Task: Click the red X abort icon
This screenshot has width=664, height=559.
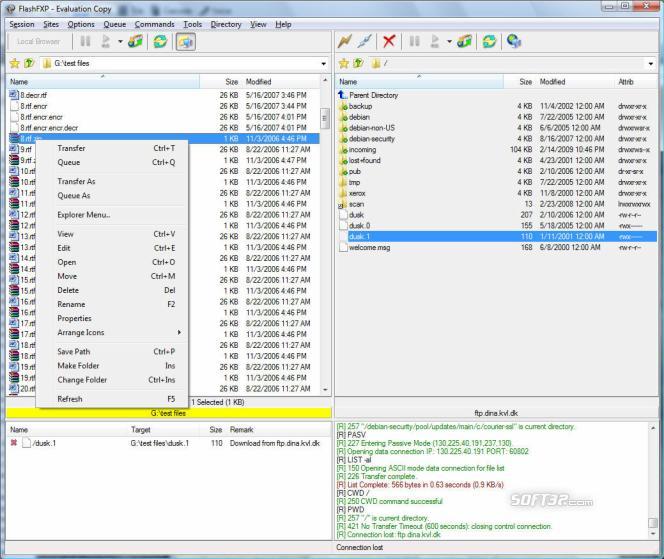Action: click(389, 42)
